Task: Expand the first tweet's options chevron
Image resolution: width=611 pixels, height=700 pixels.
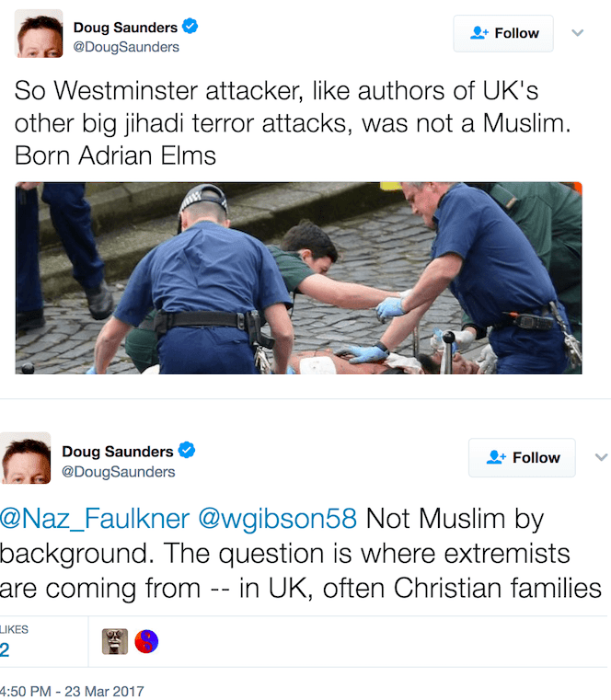Action: click(x=578, y=33)
